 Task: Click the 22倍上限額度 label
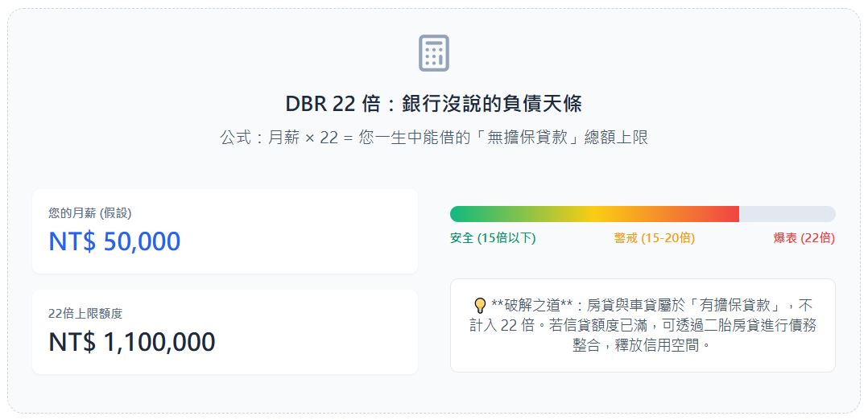coord(85,314)
